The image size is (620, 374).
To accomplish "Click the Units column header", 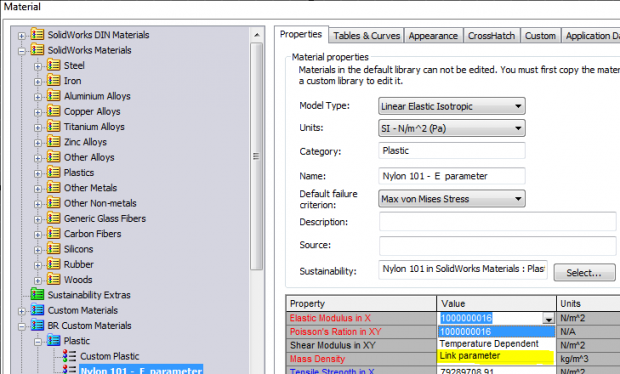I will click(588, 304).
